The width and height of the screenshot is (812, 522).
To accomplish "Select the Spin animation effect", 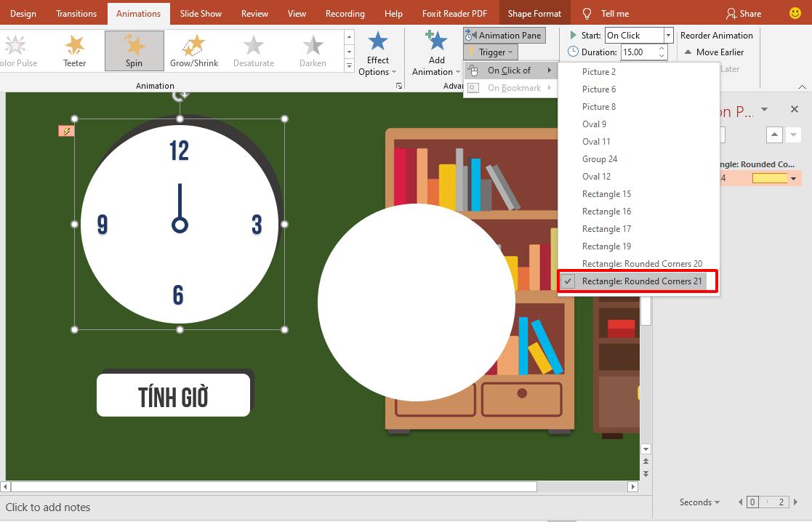I will pos(134,51).
